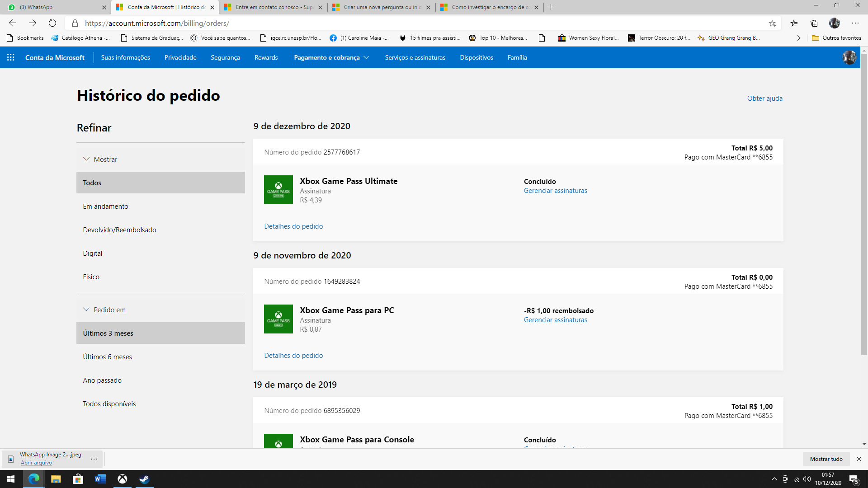Show hidden system tray icons
This screenshot has width=868, height=488.
774,479
